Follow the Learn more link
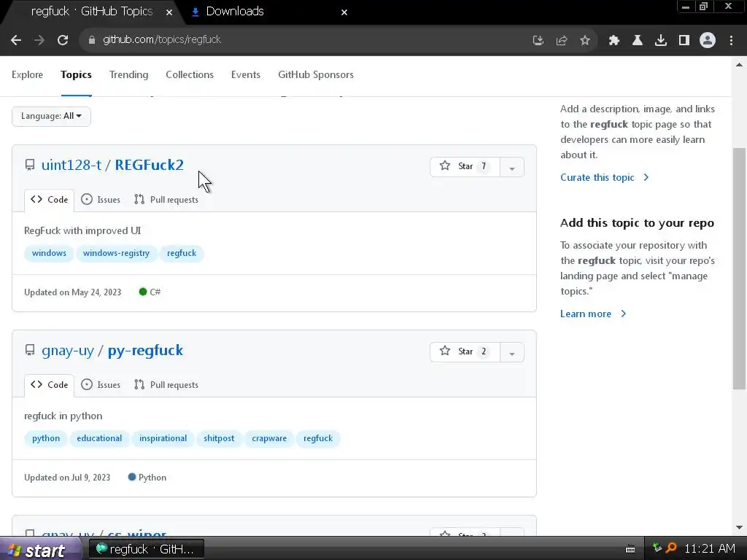747x560 pixels. 593,314
